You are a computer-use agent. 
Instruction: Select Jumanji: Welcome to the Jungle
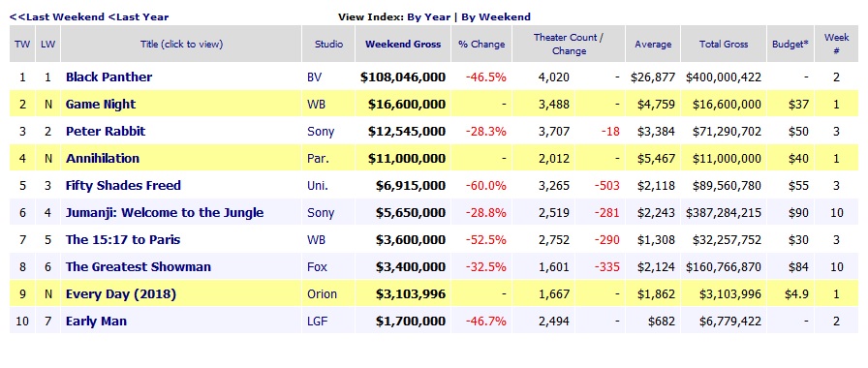pos(165,212)
